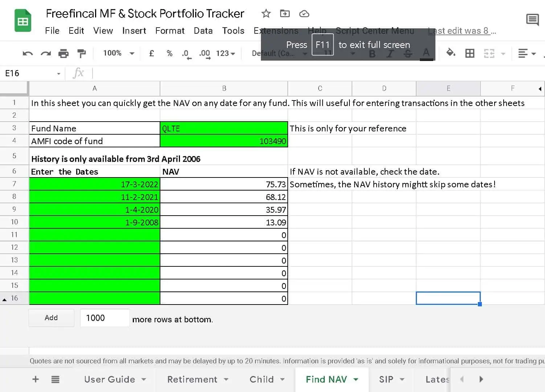Image resolution: width=545 pixels, height=392 pixels.
Task: Open the zoom 100% dropdown
Action: [119, 53]
